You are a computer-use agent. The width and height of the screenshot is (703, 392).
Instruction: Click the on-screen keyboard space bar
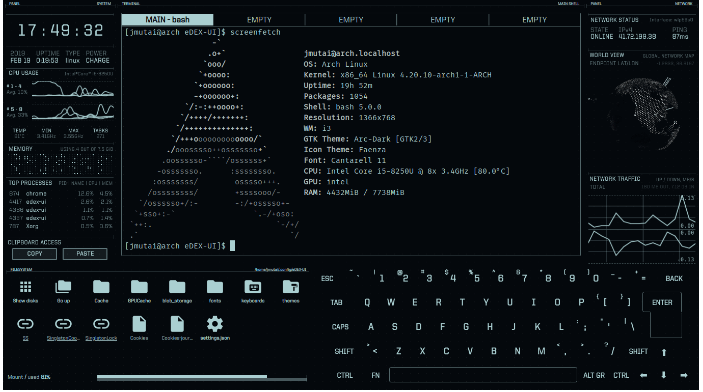tap(483, 375)
